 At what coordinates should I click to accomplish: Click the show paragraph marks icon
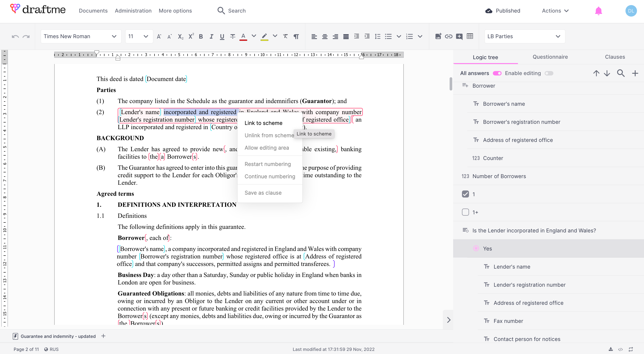pyautogui.click(x=296, y=37)
